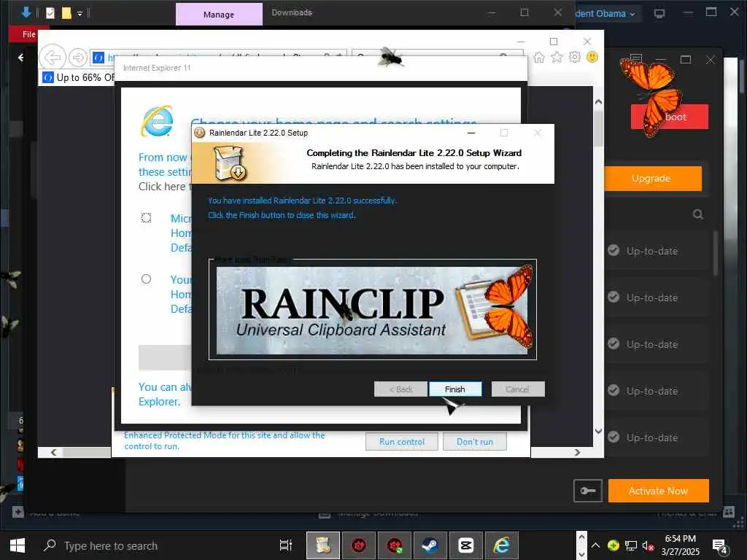This screenshot has width=747, height=560.
Task: Click the last Up-to-date entry text
Action: tap(651, 437)
